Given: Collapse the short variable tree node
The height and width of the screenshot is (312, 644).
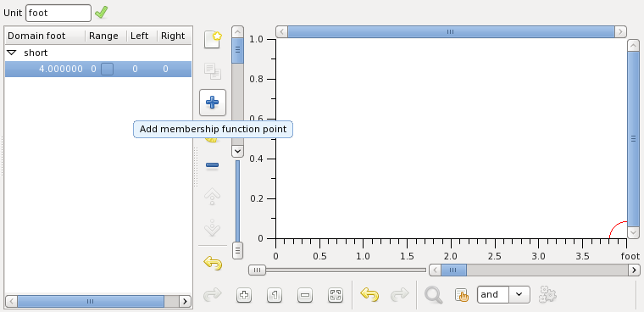Looking at the screenshot, I should point(13,53).
